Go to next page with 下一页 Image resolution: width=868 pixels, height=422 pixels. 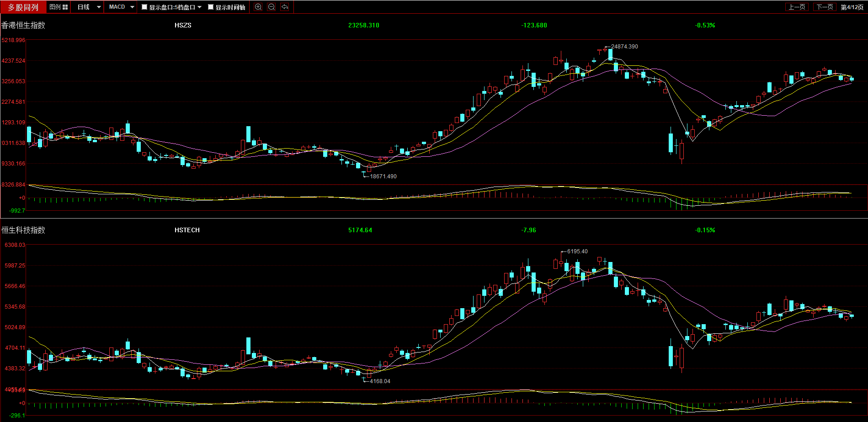(x=825, y=7)
